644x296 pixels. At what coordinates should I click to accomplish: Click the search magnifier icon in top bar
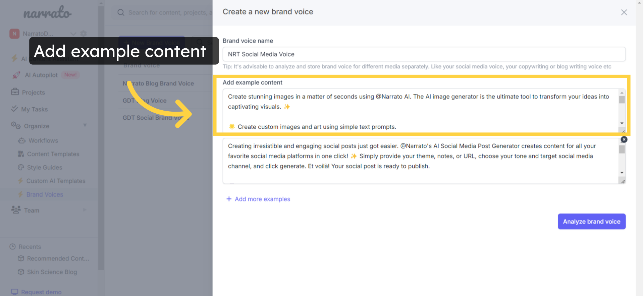(121, 12)
